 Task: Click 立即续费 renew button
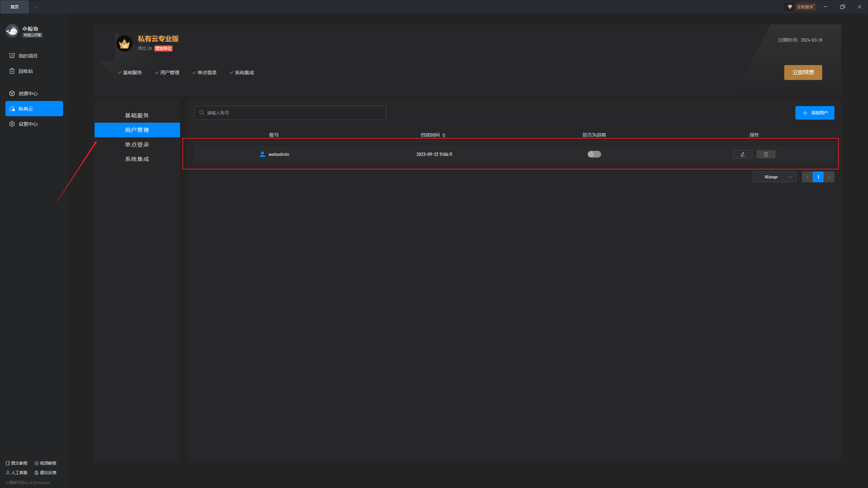[x=803, y=73]
